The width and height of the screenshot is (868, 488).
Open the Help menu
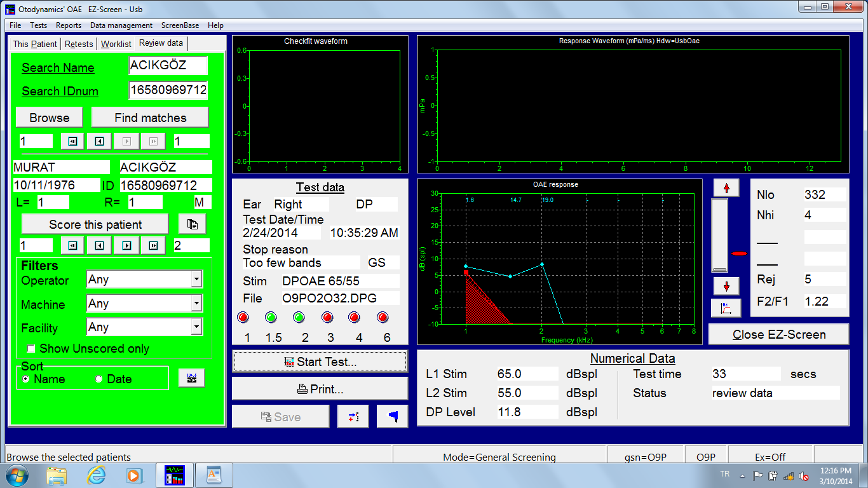pyautogui.click(x=215, y=25)
